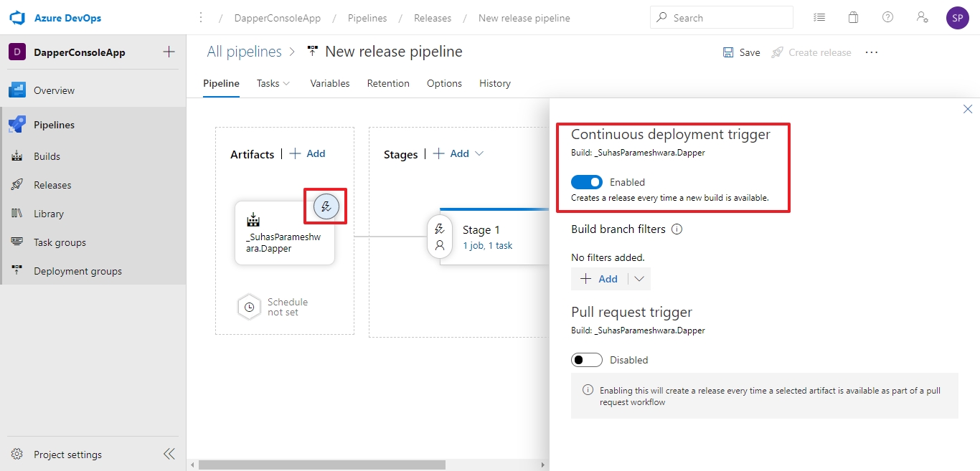This screenshot has height=471, width=980.
Task: Add a build branch filter
Action: (599, 279)
